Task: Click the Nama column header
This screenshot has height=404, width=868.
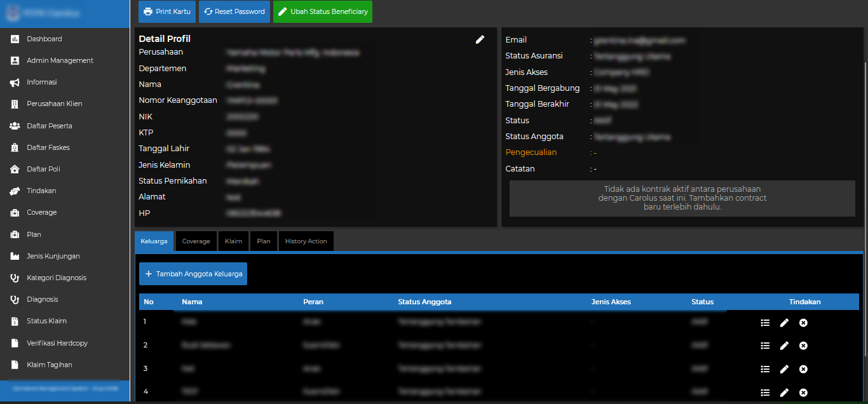Action: (x=192, y=302)
